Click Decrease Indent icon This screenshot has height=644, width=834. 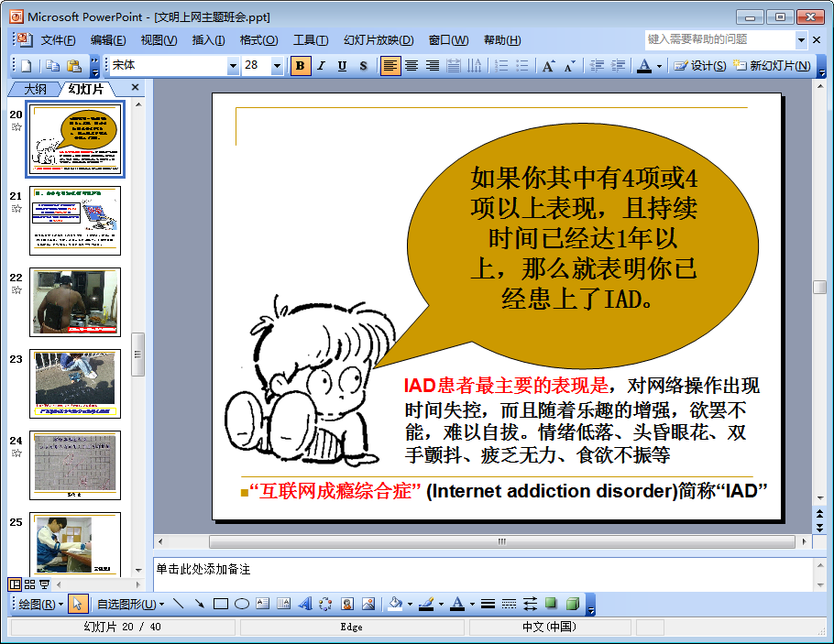(x=597, y=66)
